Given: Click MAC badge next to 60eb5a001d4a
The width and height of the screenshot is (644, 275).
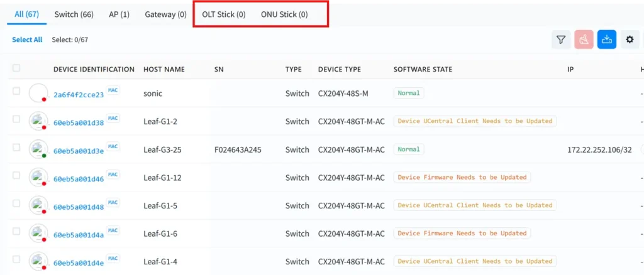Looking at the screenshot, I should click(x=113, y=230).
